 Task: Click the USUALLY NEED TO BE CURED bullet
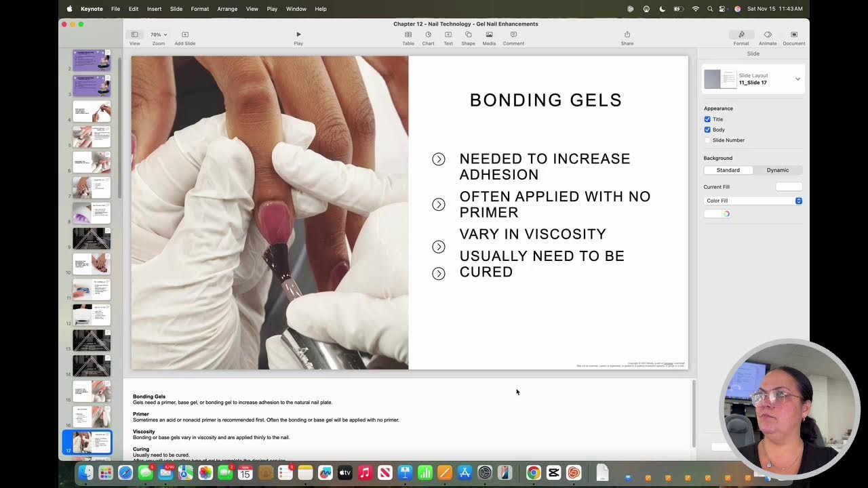(x=542, y=264)
